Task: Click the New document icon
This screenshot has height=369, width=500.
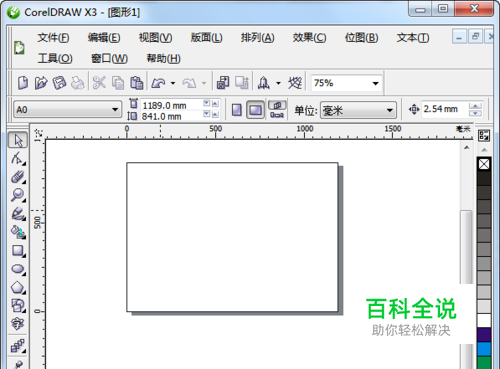Action: tap(23, 83)
